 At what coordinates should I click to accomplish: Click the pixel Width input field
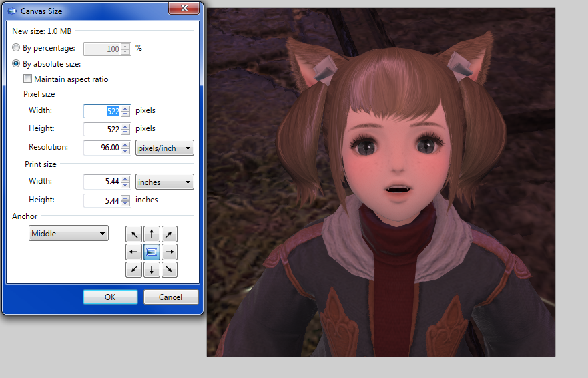coord(102,111)
